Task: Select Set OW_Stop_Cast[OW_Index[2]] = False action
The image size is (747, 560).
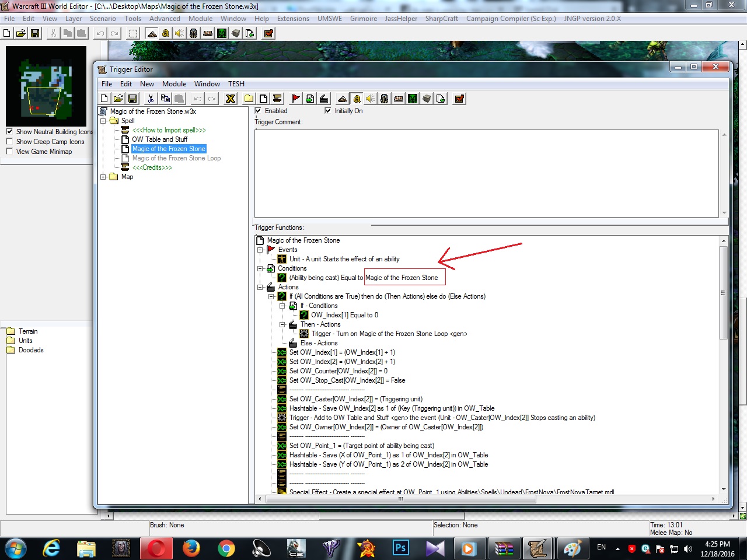Action: pyautogui.click(x=347, y=380)
